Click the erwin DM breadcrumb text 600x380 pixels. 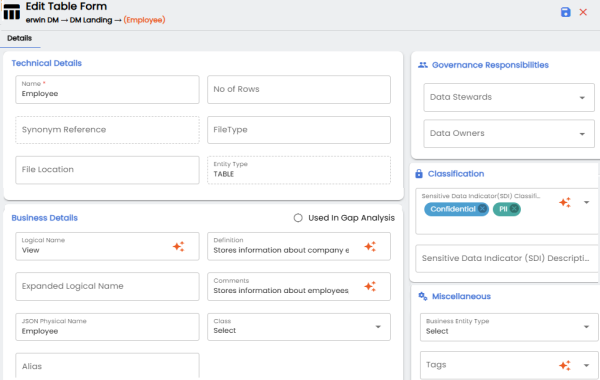click(42, 20)
